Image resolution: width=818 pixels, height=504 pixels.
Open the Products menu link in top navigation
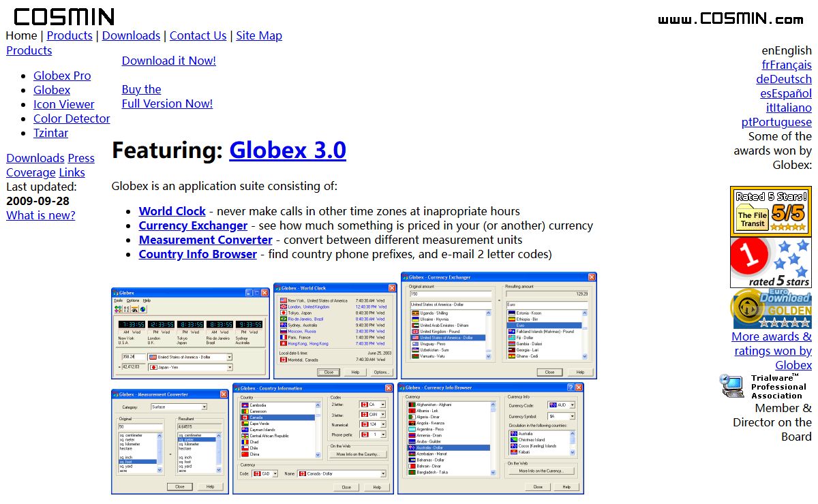69,35
